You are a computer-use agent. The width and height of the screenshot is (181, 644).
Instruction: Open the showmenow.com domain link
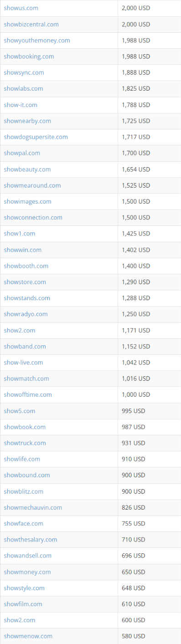pos(28,636)
